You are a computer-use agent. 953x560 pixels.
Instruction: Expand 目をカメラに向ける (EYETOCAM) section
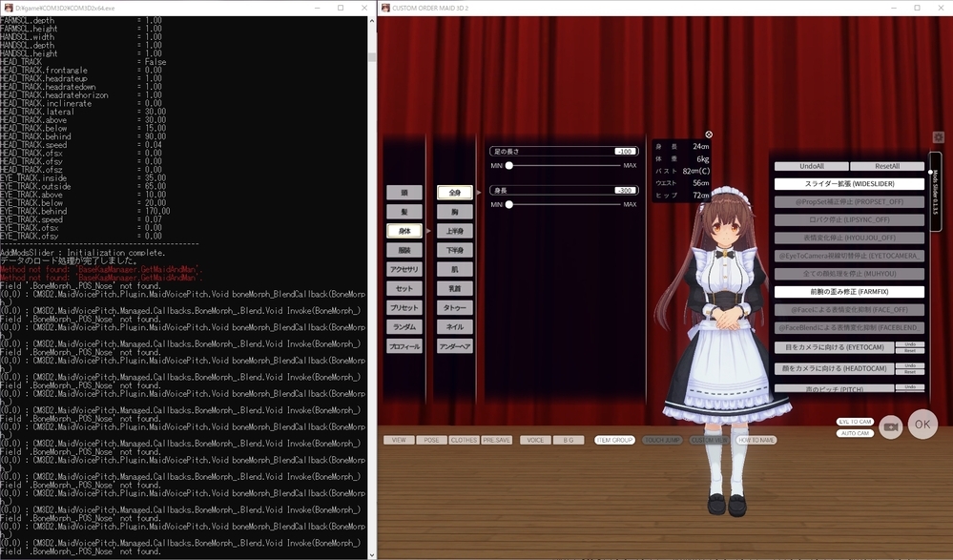[x=834, y=347]
